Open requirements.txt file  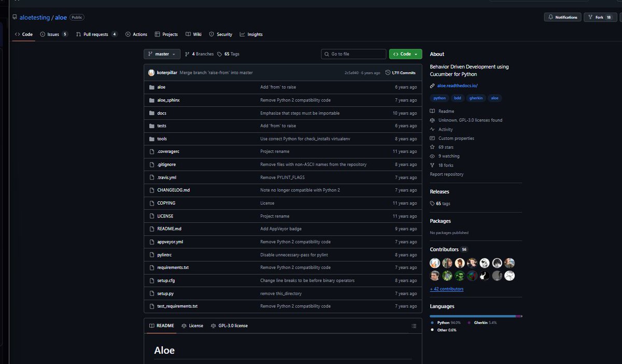pyautogui.click(x=173, y=268)
